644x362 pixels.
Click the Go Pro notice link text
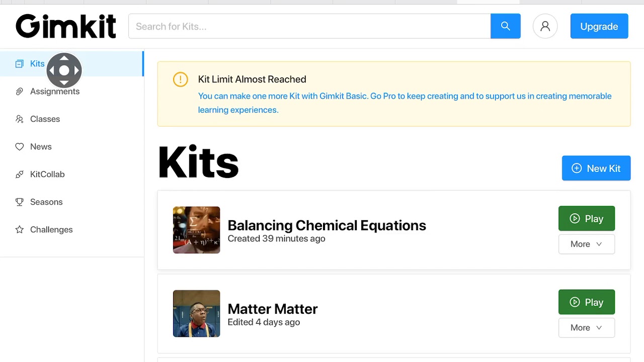click(405, 97)
